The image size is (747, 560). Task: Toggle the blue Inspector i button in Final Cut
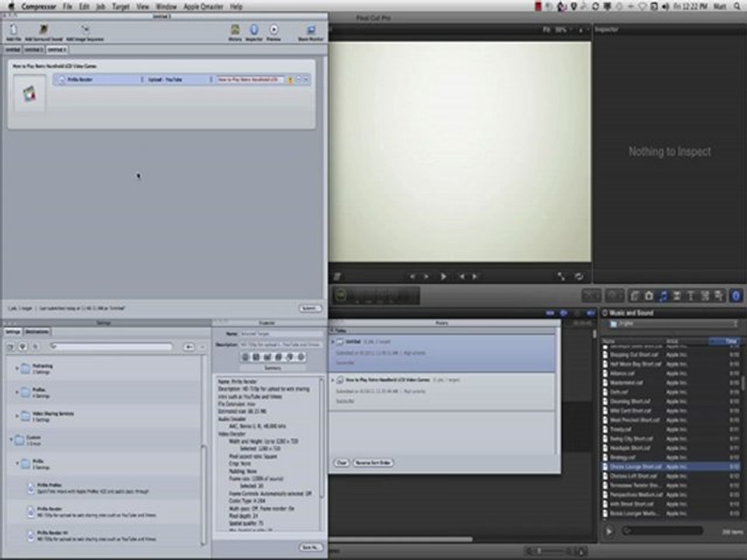pyautogui.click(x=735, y=296)
